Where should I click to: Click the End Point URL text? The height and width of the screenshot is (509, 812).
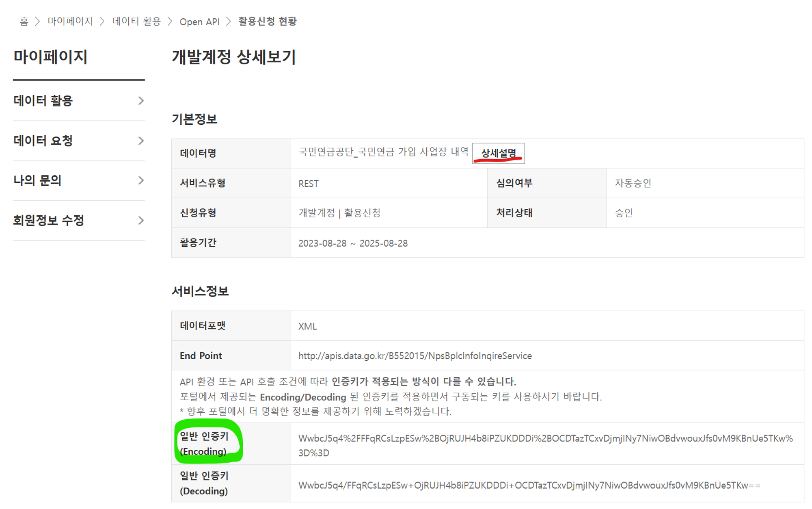(415, 356)
